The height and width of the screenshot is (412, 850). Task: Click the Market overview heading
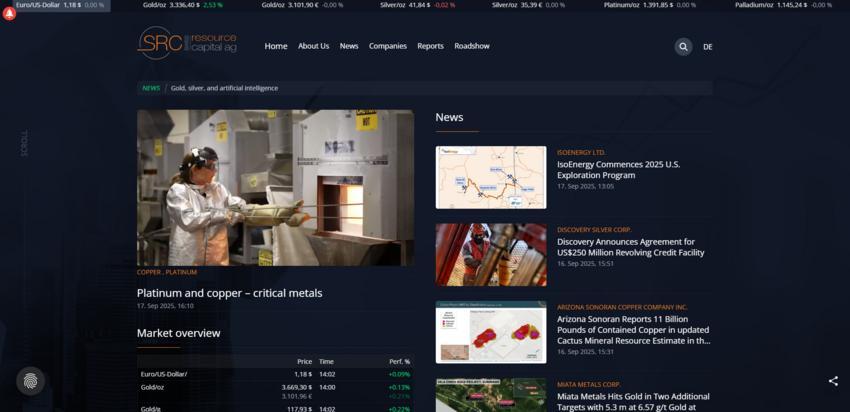pos(178,333)
